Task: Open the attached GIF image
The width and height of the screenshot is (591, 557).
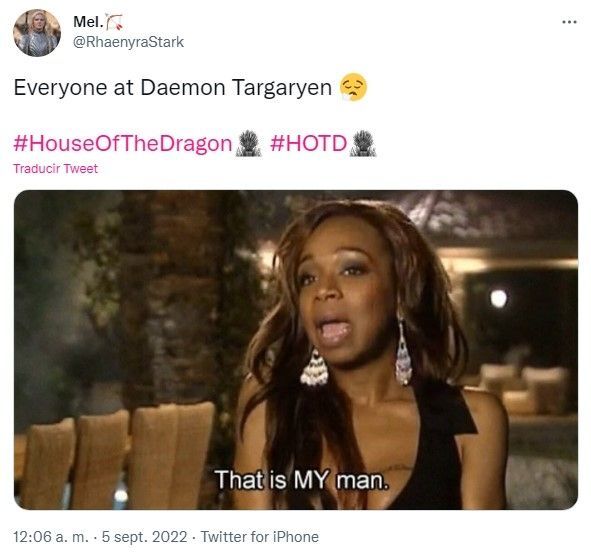Action: (296, 350)
